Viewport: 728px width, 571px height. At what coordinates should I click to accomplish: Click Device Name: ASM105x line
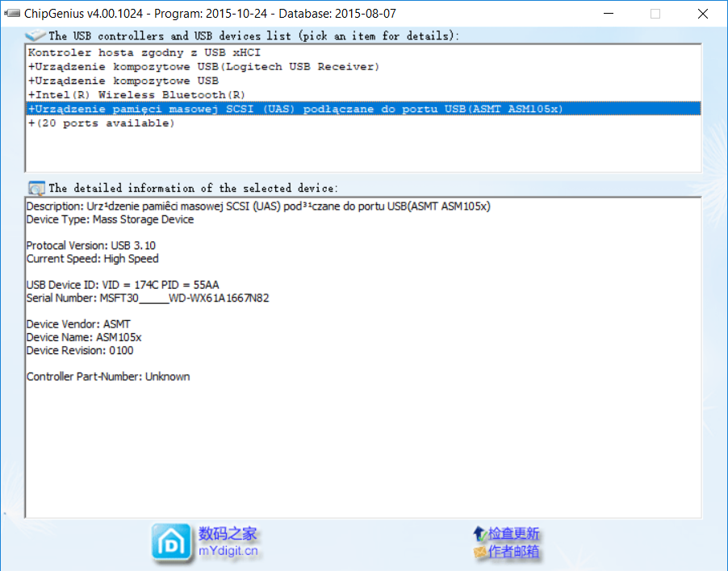84,337
